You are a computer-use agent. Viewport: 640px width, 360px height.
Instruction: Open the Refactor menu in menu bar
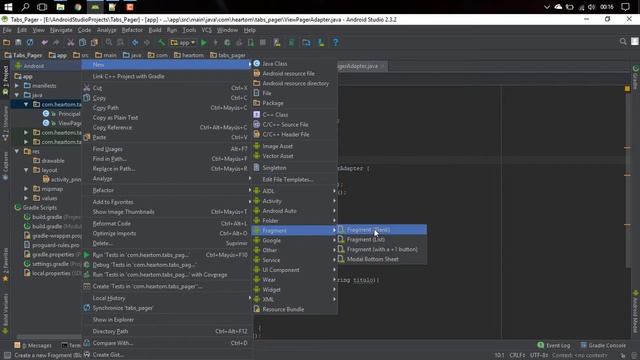tap(132, 30)
